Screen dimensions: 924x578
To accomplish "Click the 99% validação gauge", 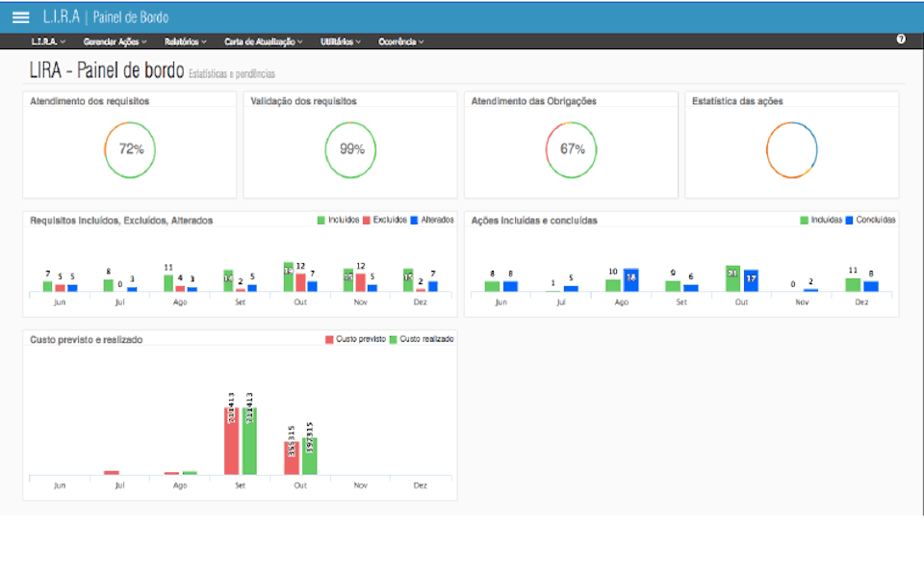I will tap(350, 150).
